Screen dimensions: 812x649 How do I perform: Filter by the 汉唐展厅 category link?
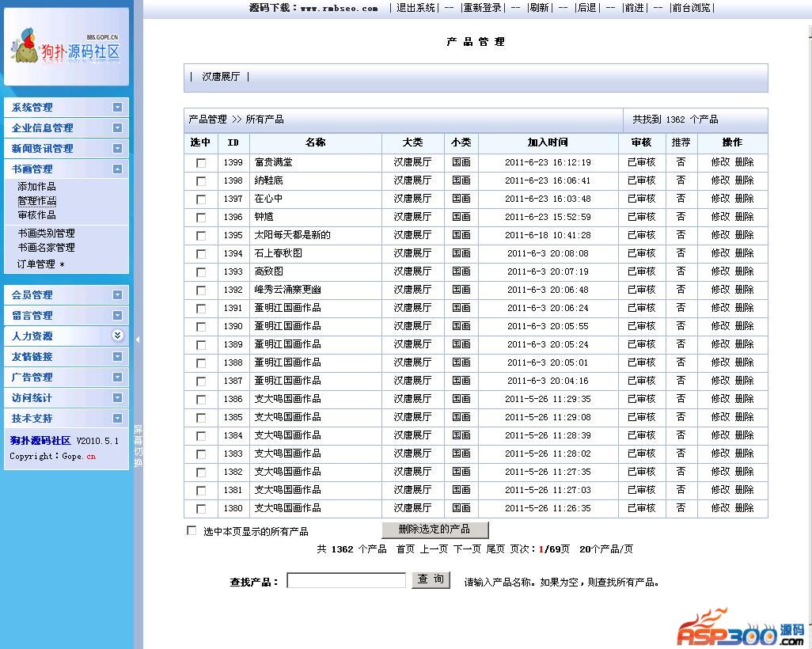click(x=221, y=77)
